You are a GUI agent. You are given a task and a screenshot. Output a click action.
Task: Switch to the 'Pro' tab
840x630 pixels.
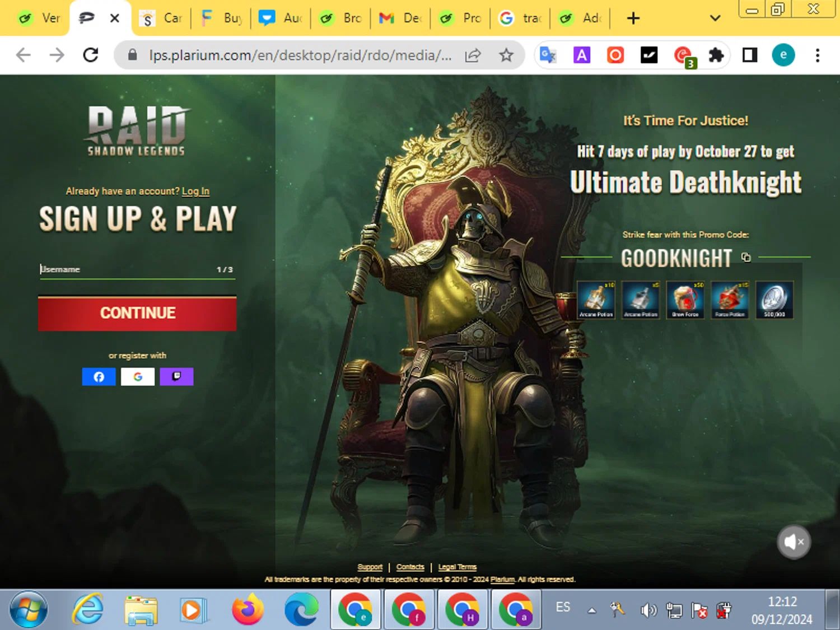461,18
